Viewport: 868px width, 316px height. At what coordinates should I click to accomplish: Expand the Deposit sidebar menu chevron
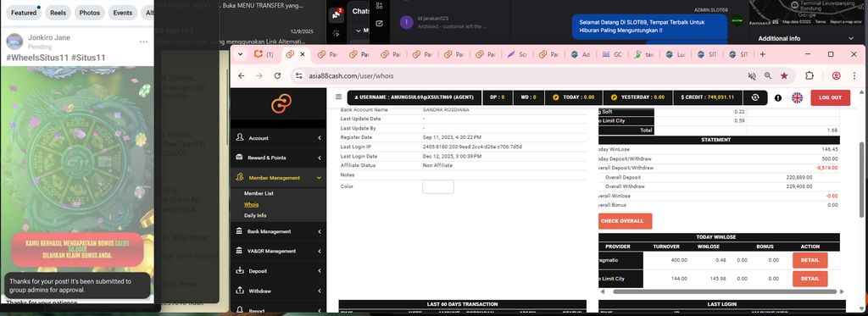(x=320, y=271)
